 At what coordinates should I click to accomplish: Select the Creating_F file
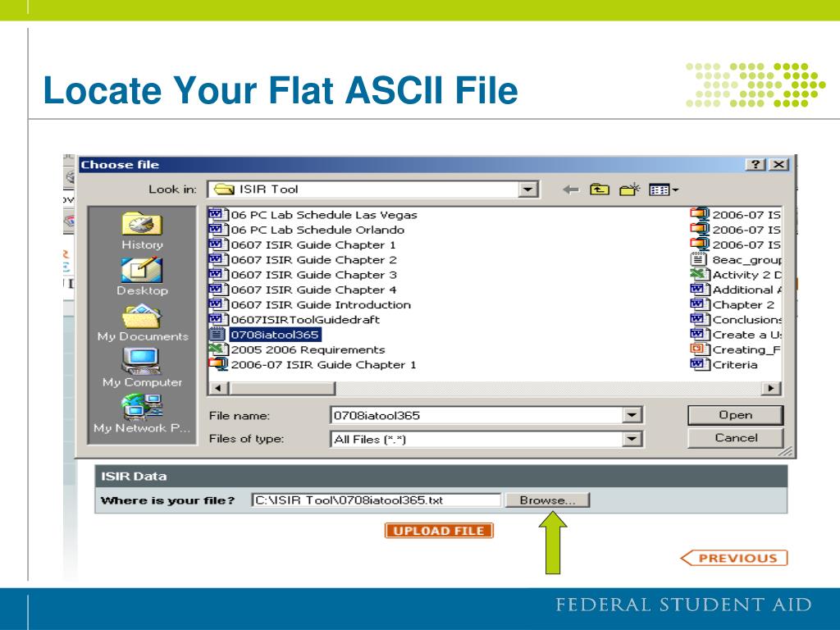pos(736,349)
